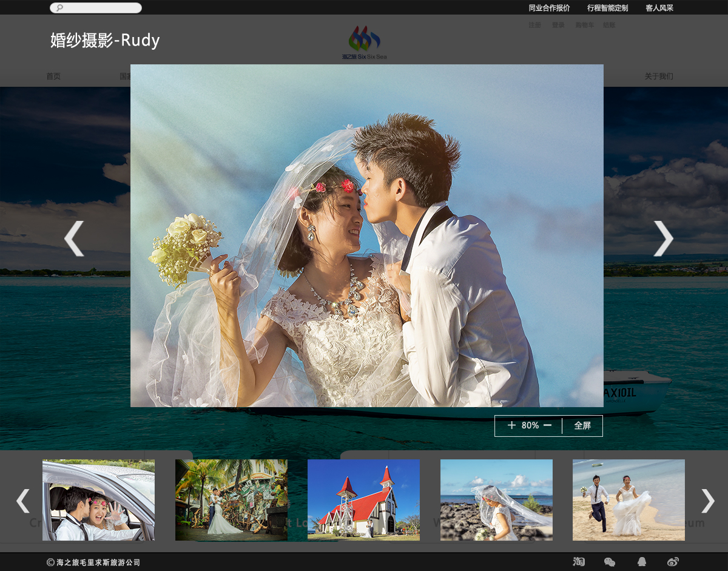Zoom out with the minus icon
This screenshot has width=728, height=571.
coord(547,425)
